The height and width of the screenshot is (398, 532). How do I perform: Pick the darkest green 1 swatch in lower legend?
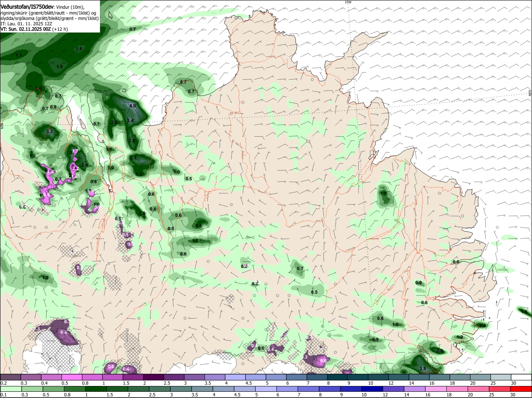(x=96, y=389)
